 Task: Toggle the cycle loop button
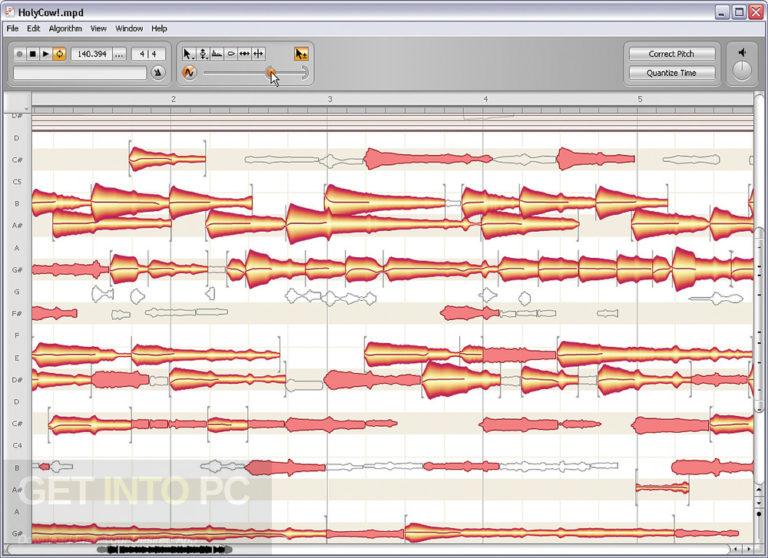tap(59, 54)
